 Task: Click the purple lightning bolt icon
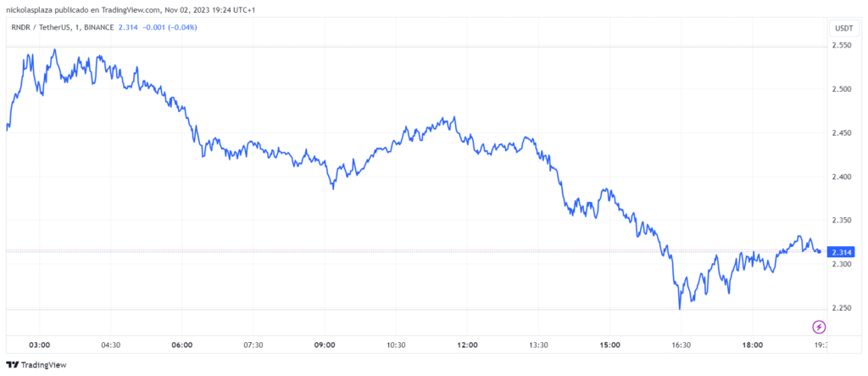819,326
